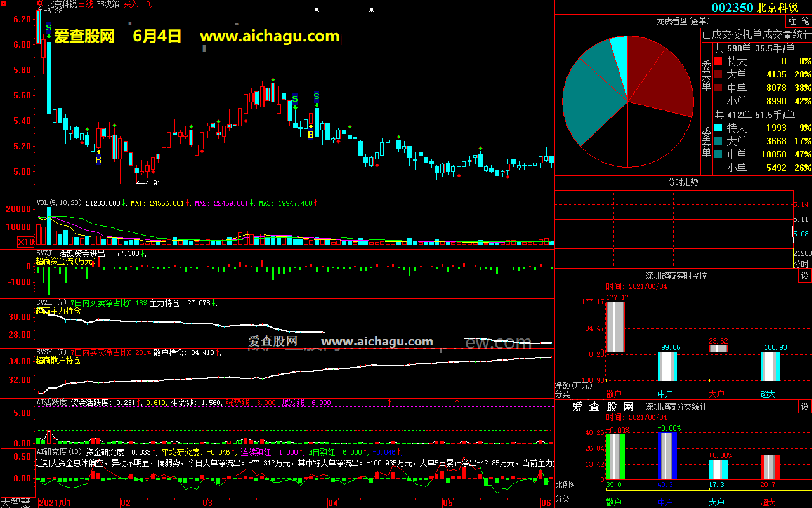Click the red 特大 buy-order swatch
812x508 pixels.
point(718,62)
